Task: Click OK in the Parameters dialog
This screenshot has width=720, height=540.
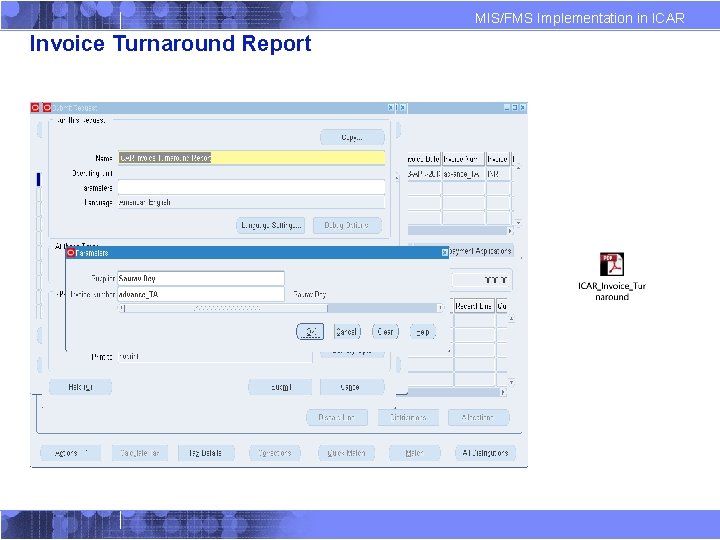Action: [310, 332]
